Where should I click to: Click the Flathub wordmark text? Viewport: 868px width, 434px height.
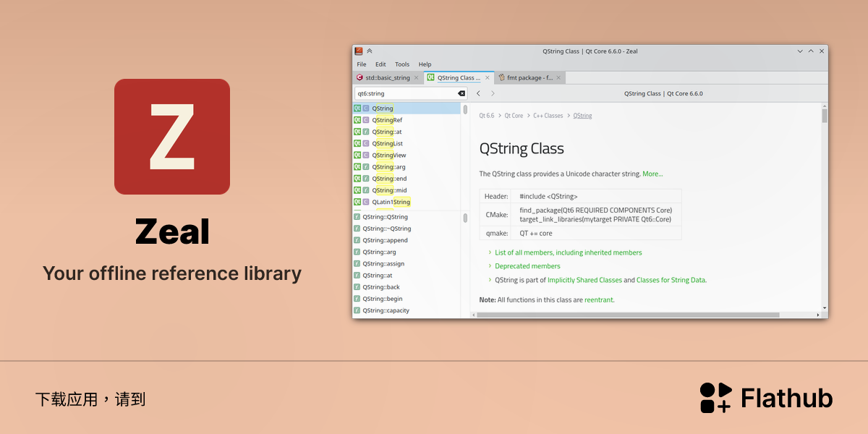pyautogui.click(x=787, y=398)
